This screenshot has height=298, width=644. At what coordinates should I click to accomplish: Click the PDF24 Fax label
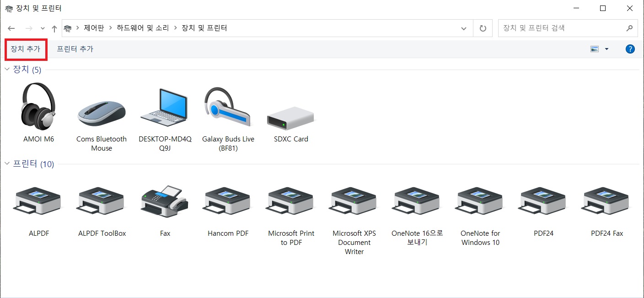(606, 233)
